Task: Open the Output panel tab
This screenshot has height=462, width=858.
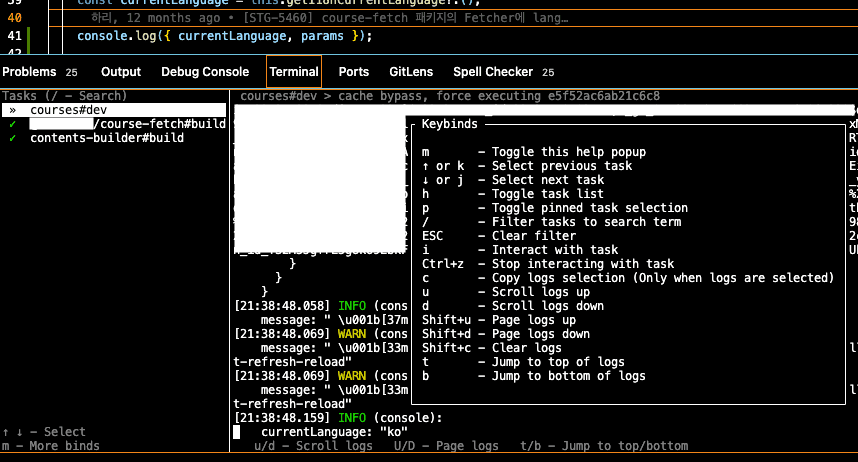Action: [x=121, y=72]
